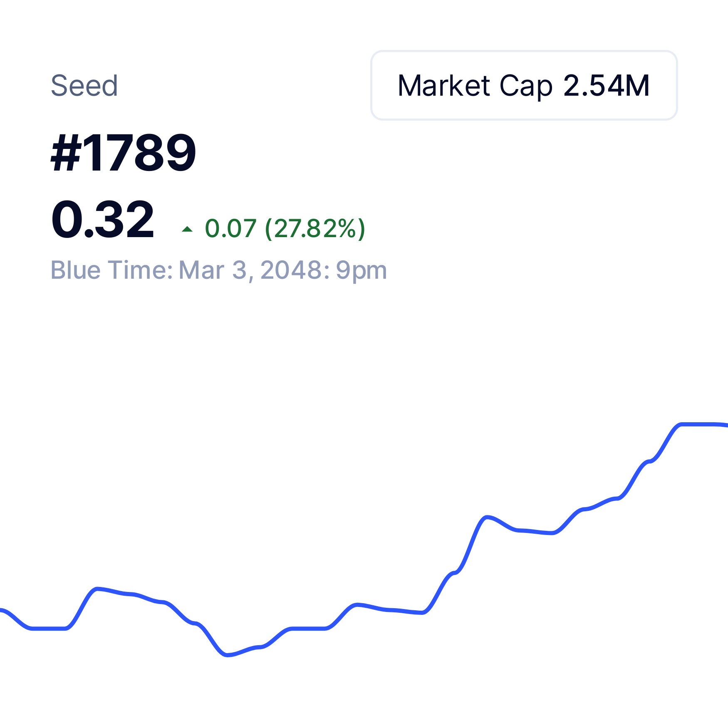Viewport: 728px width, 728px height.
Task: Click the hash symbol in #1789
Action: 65,152
